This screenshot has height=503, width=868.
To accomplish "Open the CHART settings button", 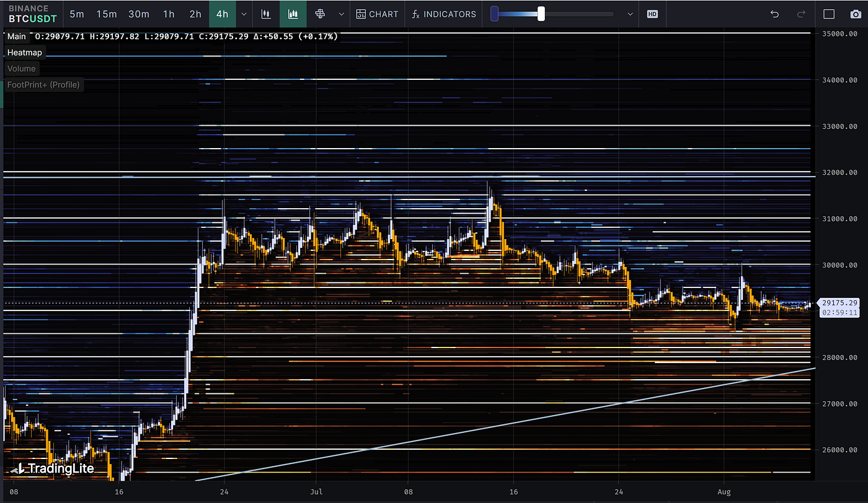I will (x=377, y=14).
